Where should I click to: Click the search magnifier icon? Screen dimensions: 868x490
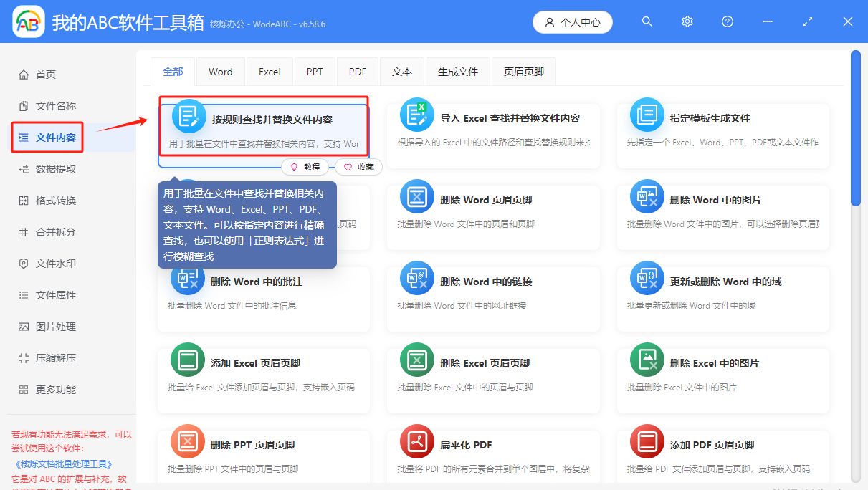click(x=647, y=21)
